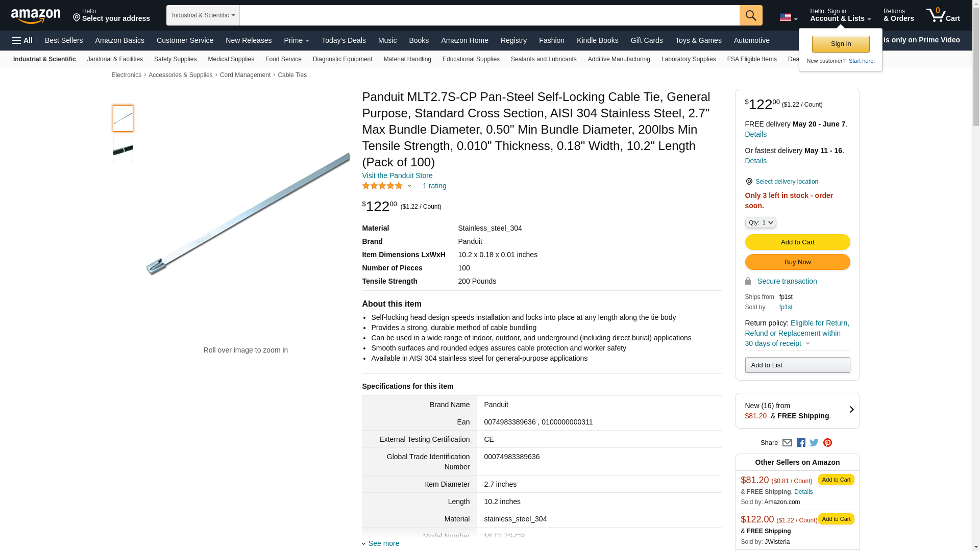The width and height of the screenshot is (980, 551).
Task: Open the Qty quantity dropdown
Action: point(761,222)
